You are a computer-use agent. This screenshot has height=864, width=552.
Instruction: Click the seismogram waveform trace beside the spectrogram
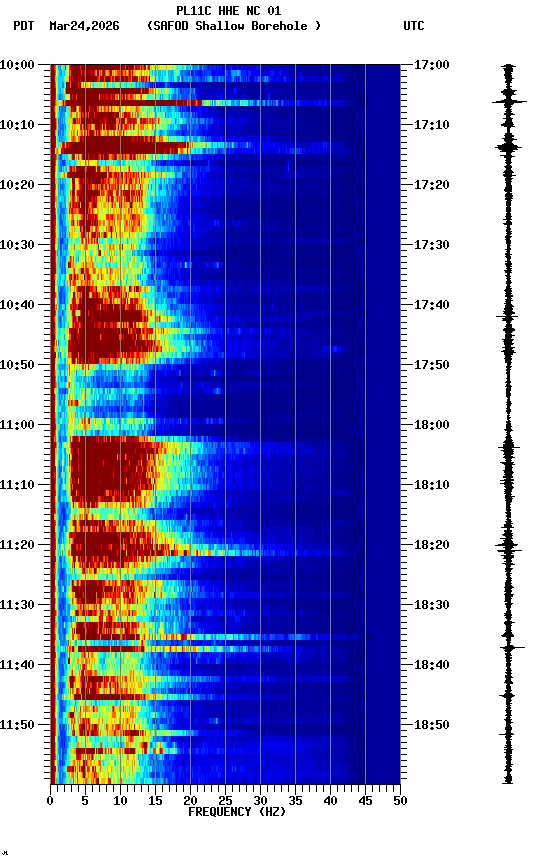click(508, 424)
